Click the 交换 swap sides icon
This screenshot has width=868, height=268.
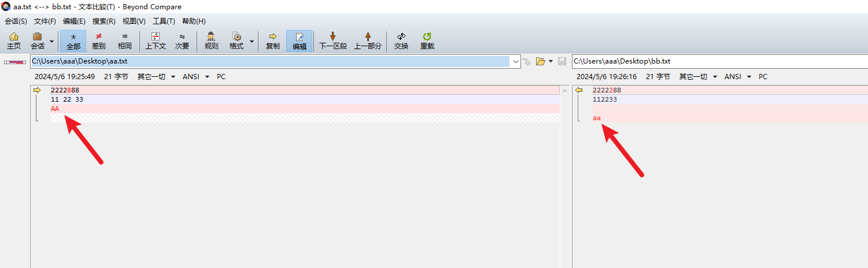coord(401,41)
